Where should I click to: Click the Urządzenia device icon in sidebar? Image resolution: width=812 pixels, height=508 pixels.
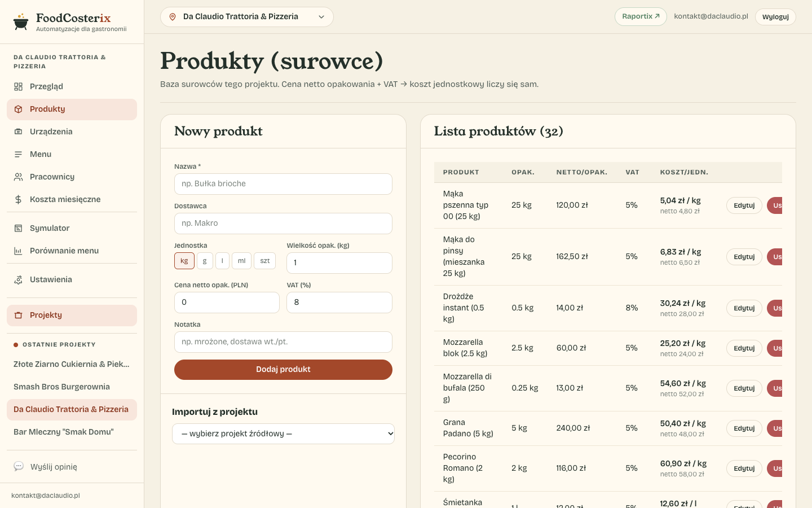pos(19,132)
